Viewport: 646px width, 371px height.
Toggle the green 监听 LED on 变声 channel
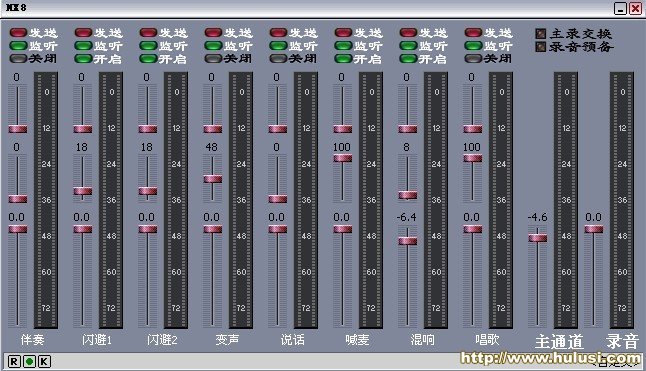coord(213,46)
